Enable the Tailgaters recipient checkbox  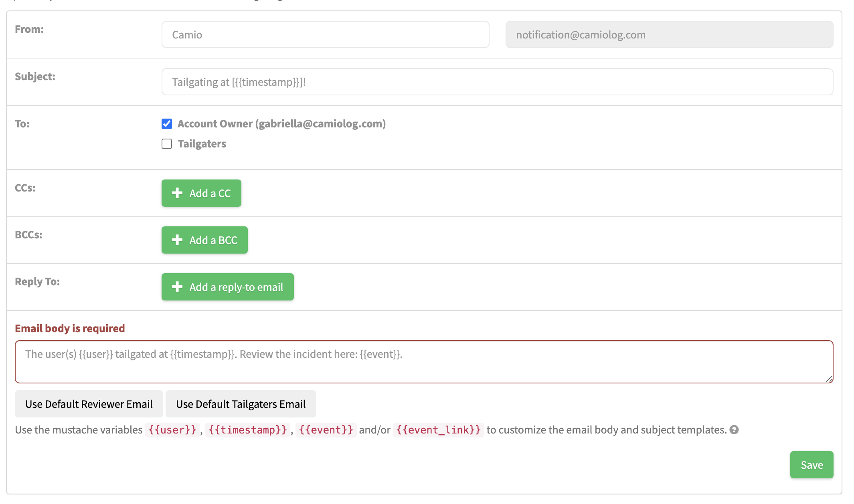167,144
